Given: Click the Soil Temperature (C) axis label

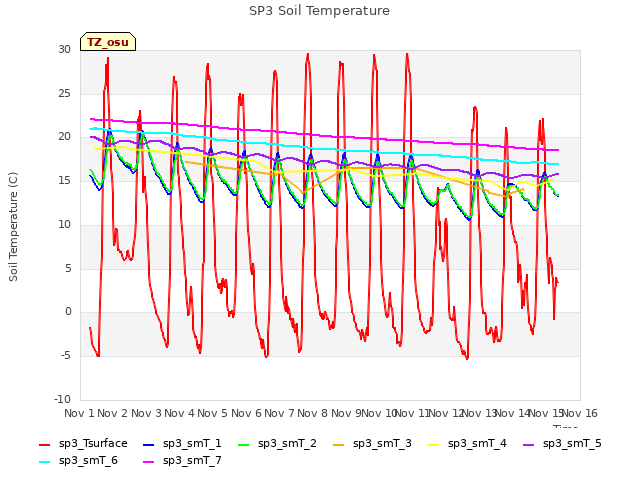Looking at the screenshot, I should click(x=13, y=227).
